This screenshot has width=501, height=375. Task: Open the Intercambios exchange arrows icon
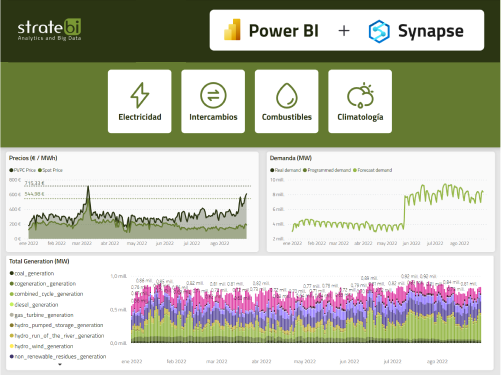(213, 95)
